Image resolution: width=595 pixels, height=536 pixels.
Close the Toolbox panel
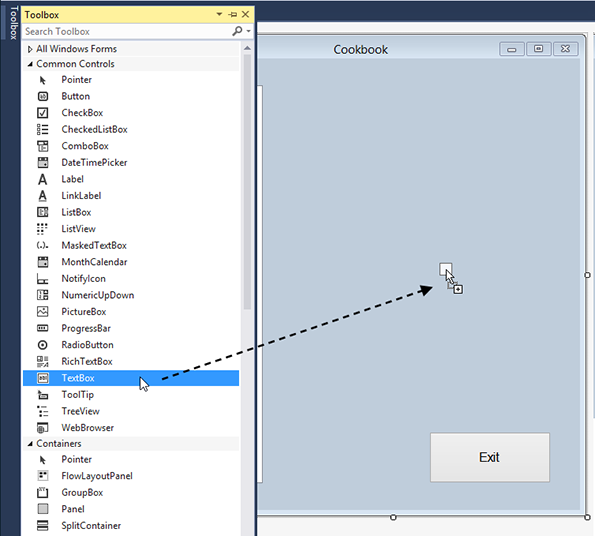[x=246, y=14]
